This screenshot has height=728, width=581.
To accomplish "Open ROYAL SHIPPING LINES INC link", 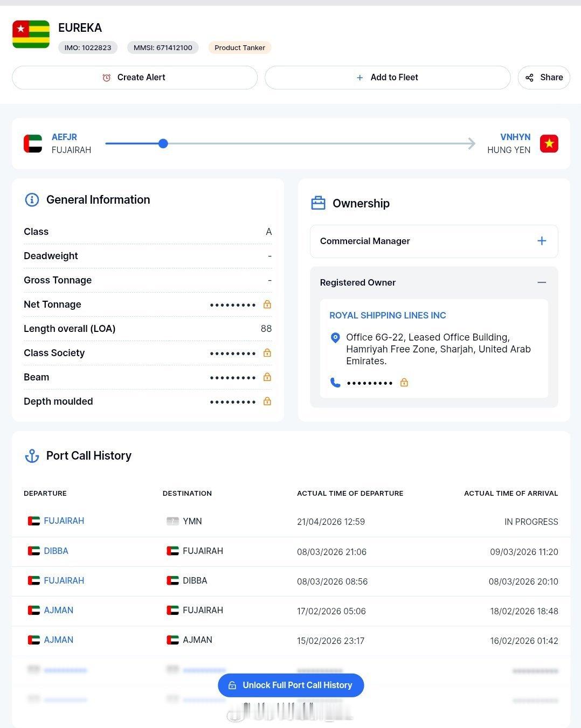I will [x=388, y=315].
